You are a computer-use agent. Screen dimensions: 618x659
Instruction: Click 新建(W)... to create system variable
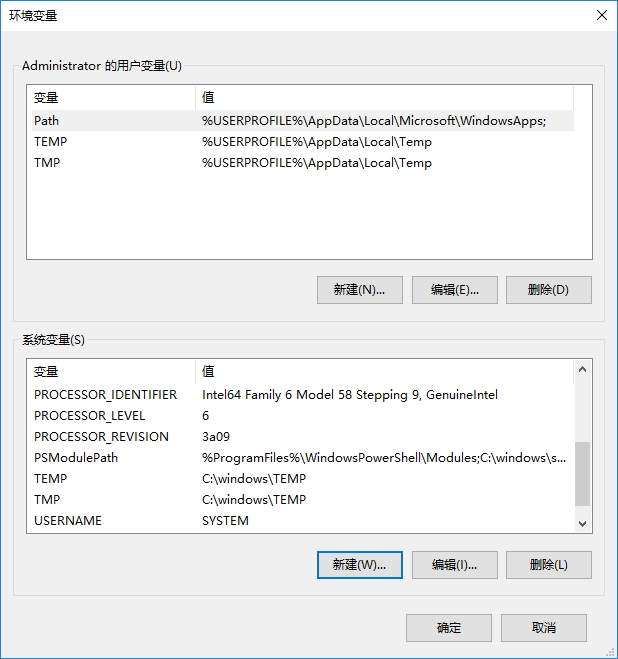point(359,565)
